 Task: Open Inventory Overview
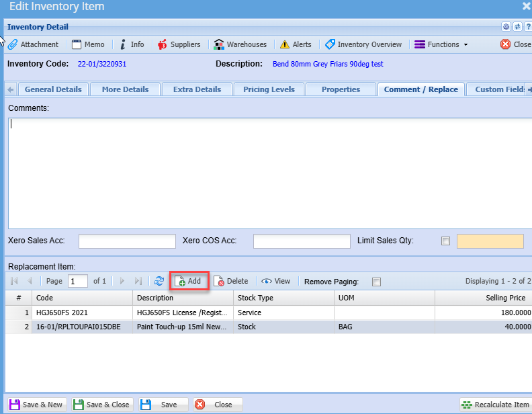[x=363, y=44]
